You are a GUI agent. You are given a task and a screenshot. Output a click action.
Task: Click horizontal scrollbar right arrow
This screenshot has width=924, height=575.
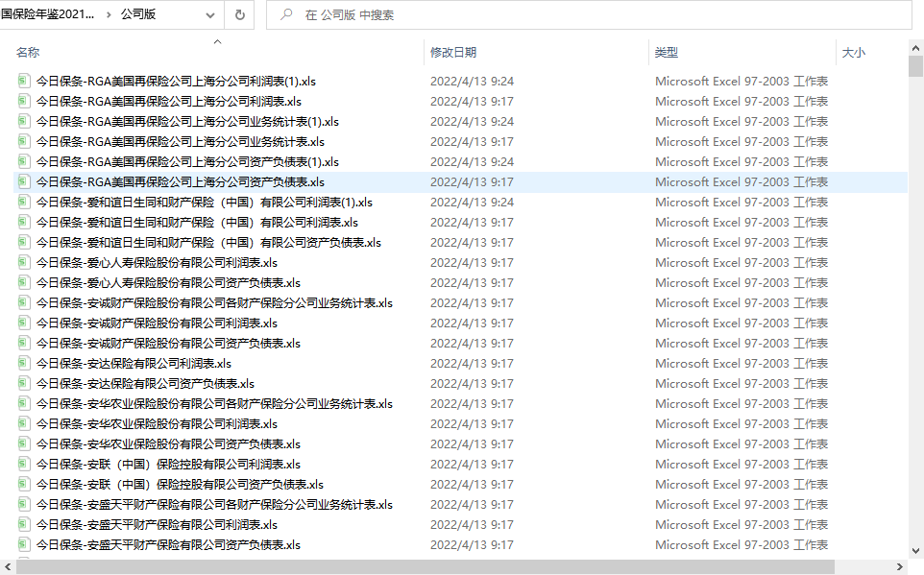pos(900,566)
